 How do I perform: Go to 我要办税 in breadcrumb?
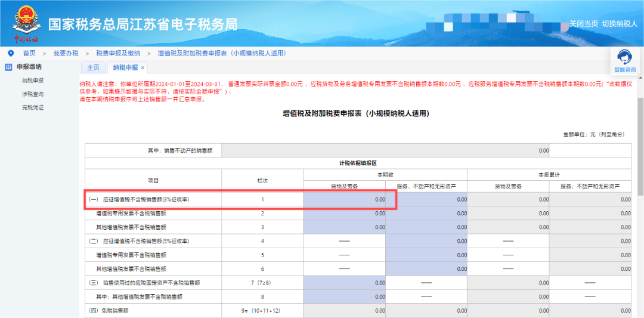click(x=66, y=54)
